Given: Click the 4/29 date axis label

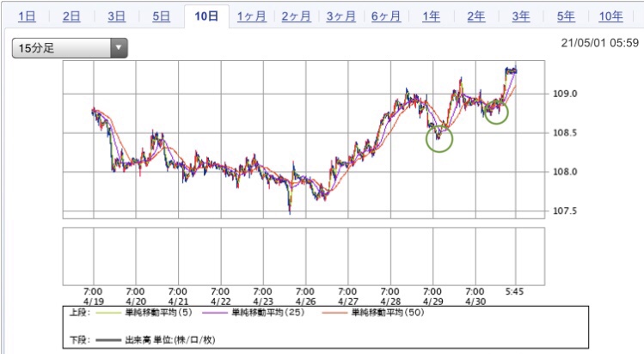Looking at the screenshot, I should point(432,302).
